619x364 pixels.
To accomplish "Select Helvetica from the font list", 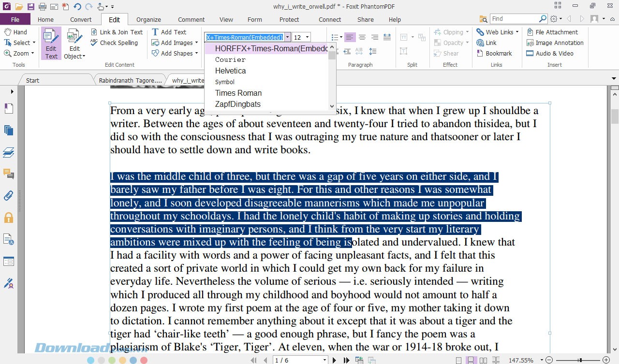I will tap(231, 71).
